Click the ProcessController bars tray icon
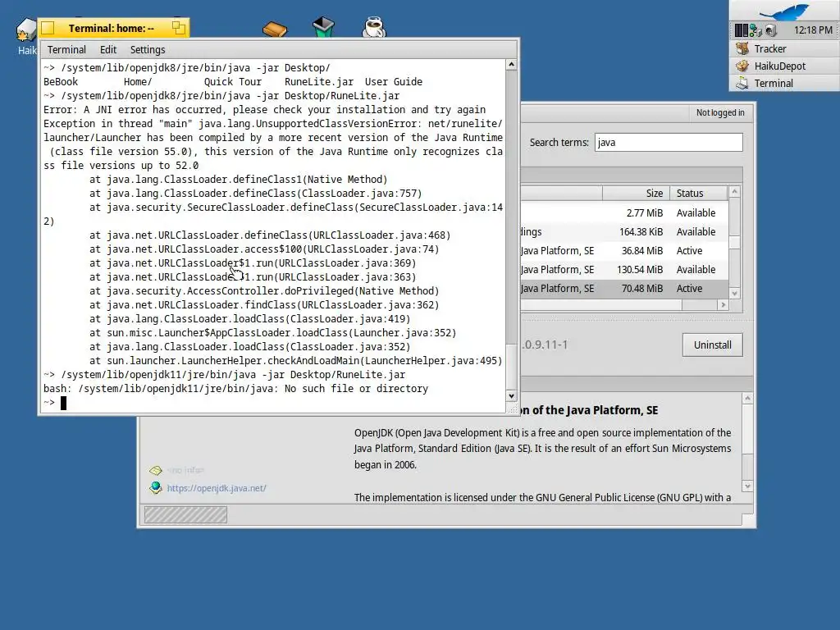 coord(741,30)
